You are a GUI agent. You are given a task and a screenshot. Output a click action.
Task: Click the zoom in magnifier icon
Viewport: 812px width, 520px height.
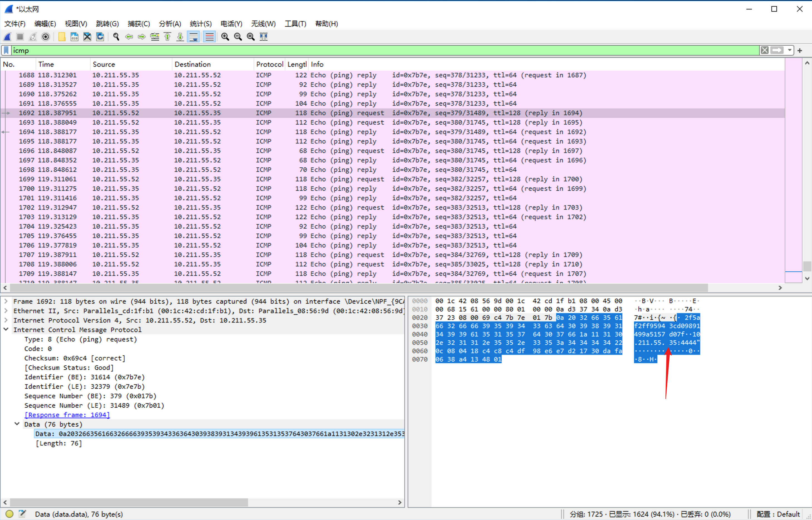pos(225,36)
